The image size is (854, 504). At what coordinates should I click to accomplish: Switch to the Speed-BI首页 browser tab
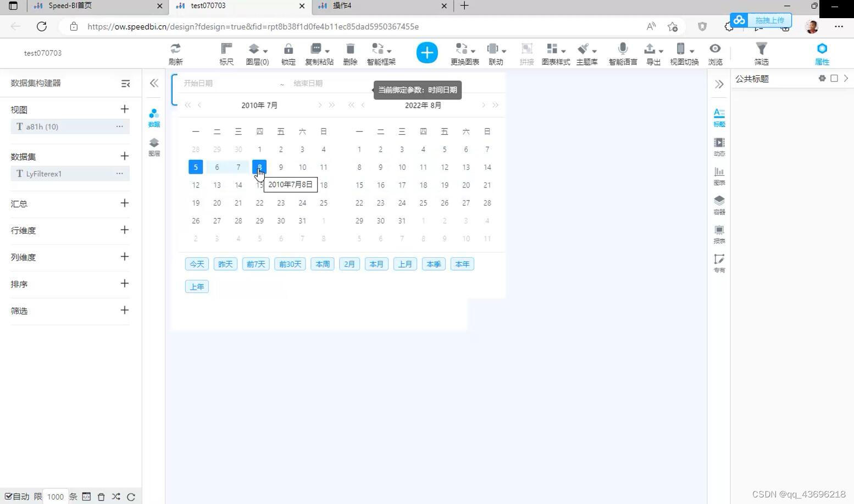tap(98, 6)
